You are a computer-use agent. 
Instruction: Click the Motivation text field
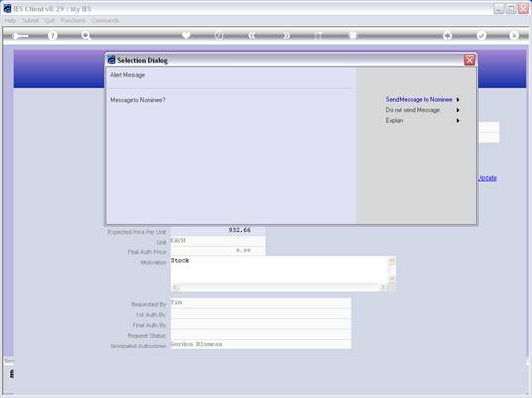(x=279, y=270)
